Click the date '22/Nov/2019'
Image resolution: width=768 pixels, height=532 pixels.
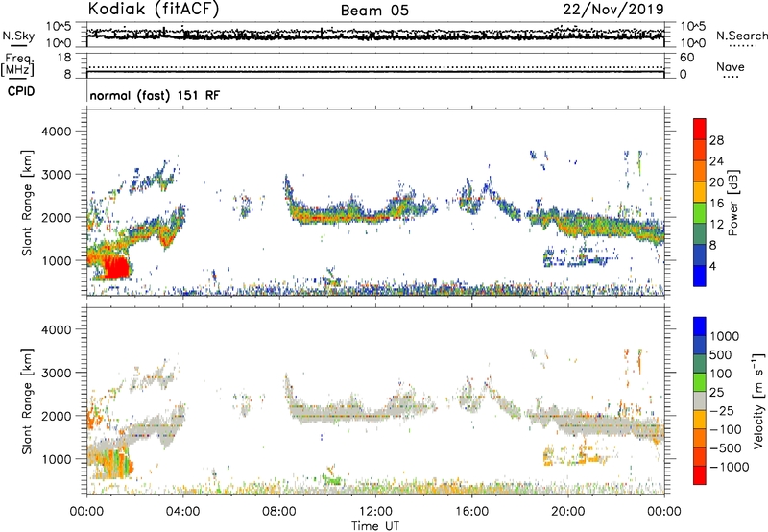tap(613, 9)
